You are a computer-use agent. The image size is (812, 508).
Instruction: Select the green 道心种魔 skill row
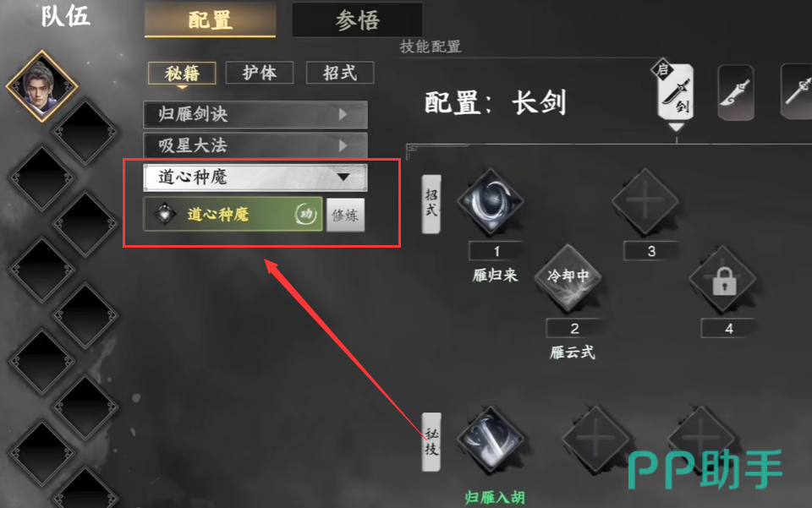233,214
